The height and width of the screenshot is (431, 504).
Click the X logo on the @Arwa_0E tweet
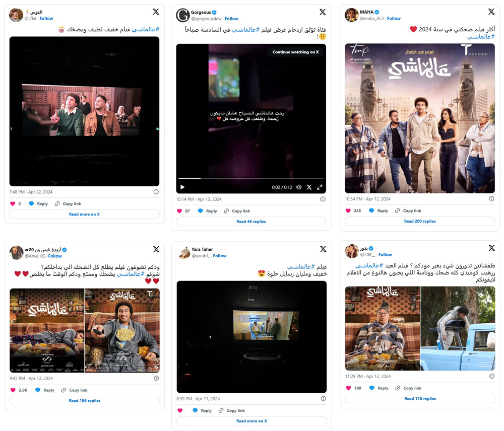pyautogui.click(x=156, y=249)
